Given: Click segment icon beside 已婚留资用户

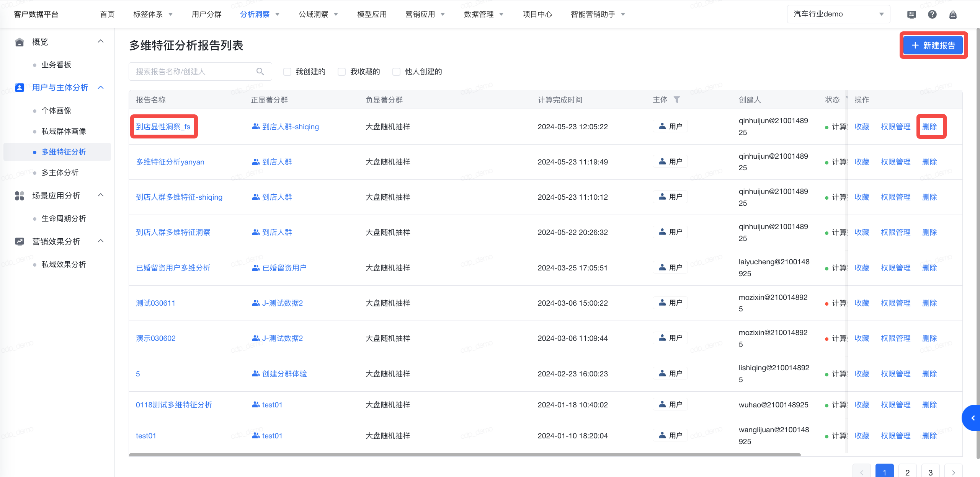Looking at the screenshot, I should pyautogui.click(x=256, y=268).
